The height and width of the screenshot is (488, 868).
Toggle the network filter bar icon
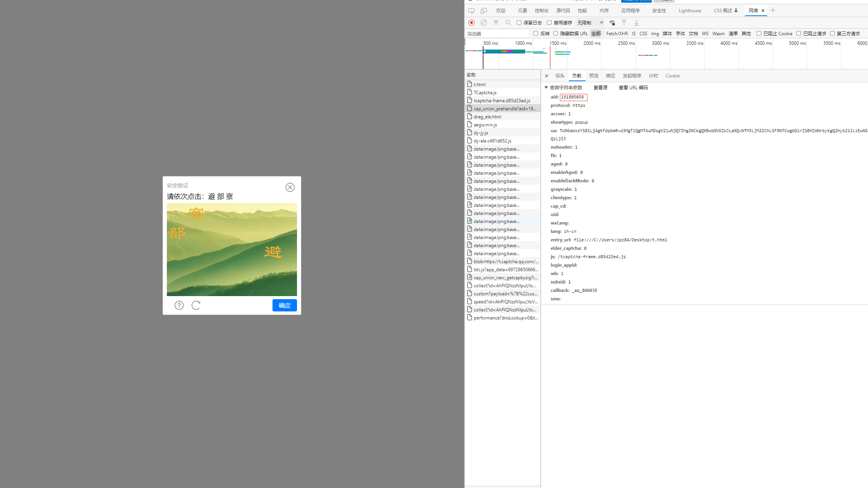(496, 23)
